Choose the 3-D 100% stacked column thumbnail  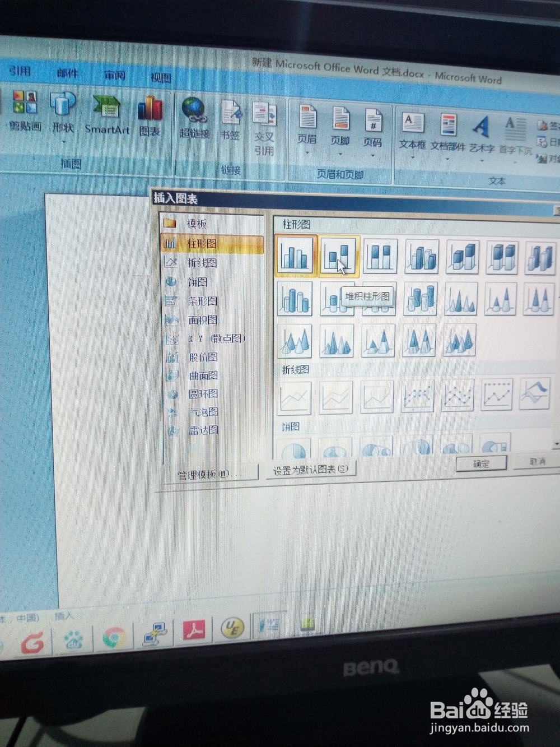pos(502,257)
